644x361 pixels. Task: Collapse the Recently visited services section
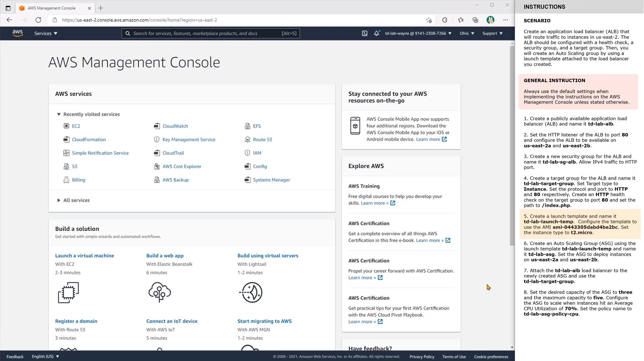point(59,114)
